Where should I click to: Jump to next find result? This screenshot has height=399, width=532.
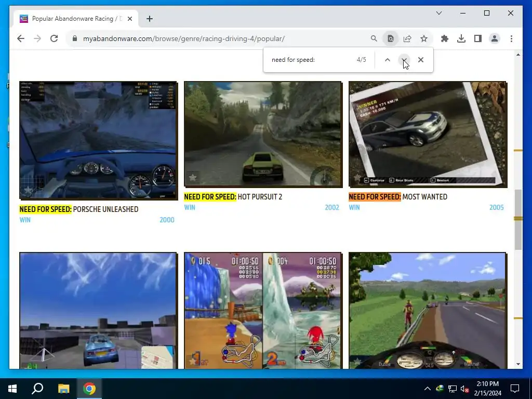tap(404, 60)
